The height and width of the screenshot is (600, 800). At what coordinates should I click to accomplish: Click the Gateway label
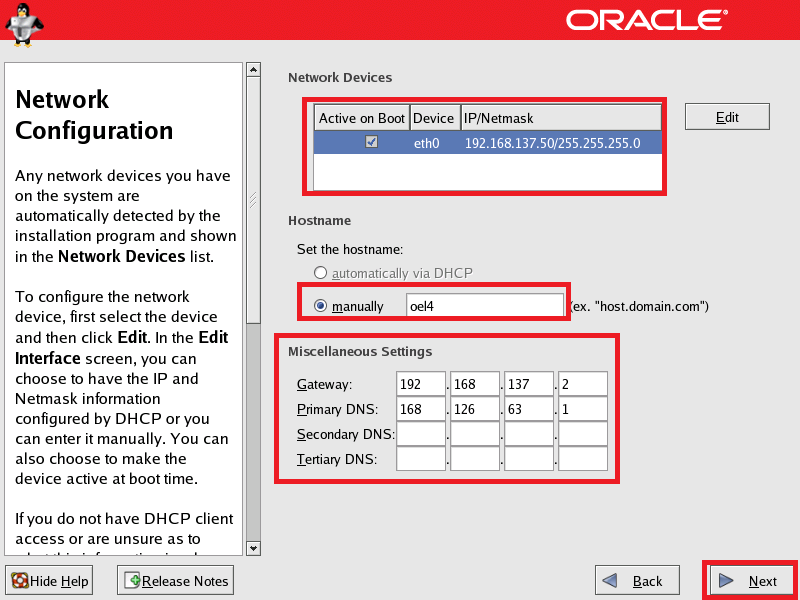[x=324, y=384]
